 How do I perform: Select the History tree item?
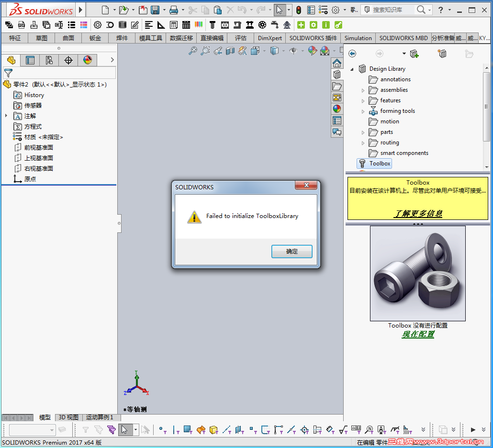coord(29,95)
